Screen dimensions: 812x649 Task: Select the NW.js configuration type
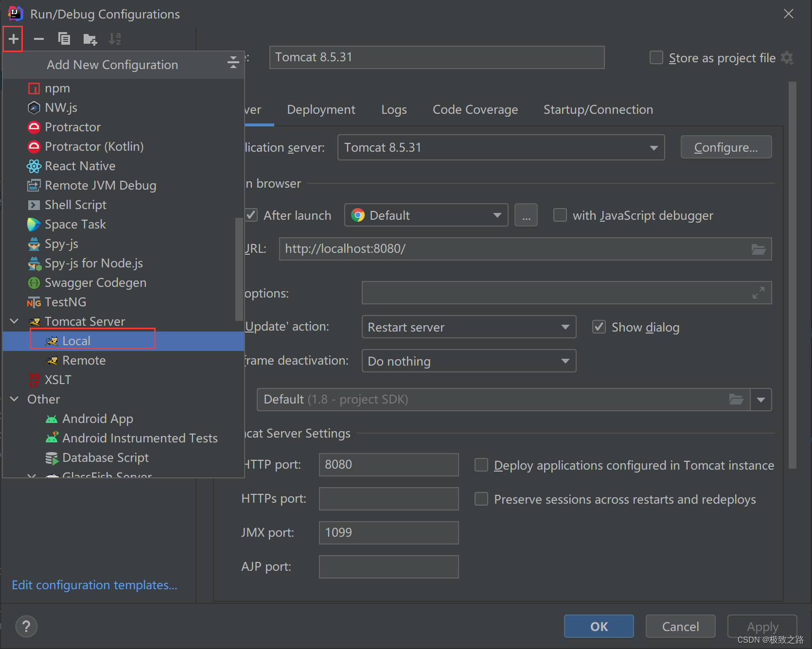(124, 108)
